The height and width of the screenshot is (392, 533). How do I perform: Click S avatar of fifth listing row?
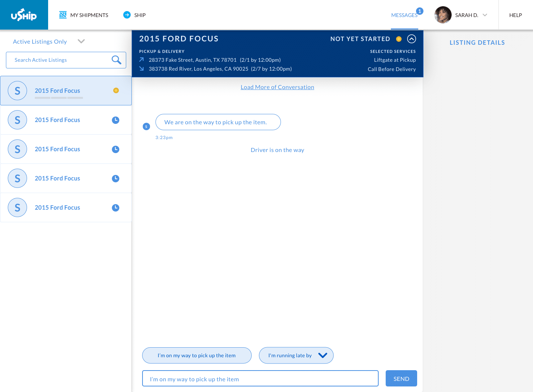[x=17, y=207]
